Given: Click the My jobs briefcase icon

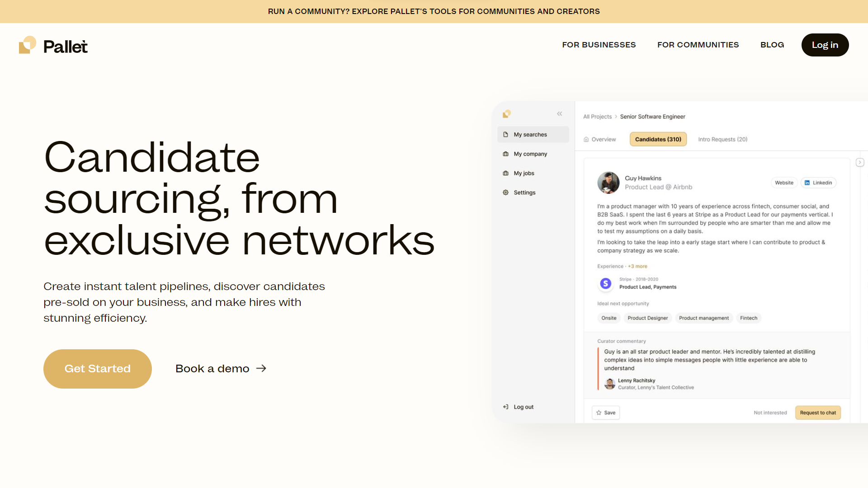Looking at the screenshot, I should click(505, 174).
